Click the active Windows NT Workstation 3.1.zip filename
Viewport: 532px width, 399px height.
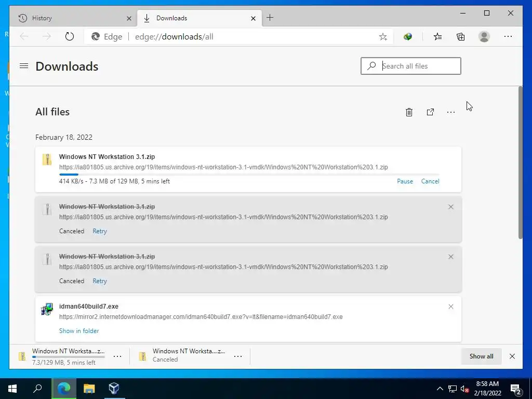coord(107,157)
